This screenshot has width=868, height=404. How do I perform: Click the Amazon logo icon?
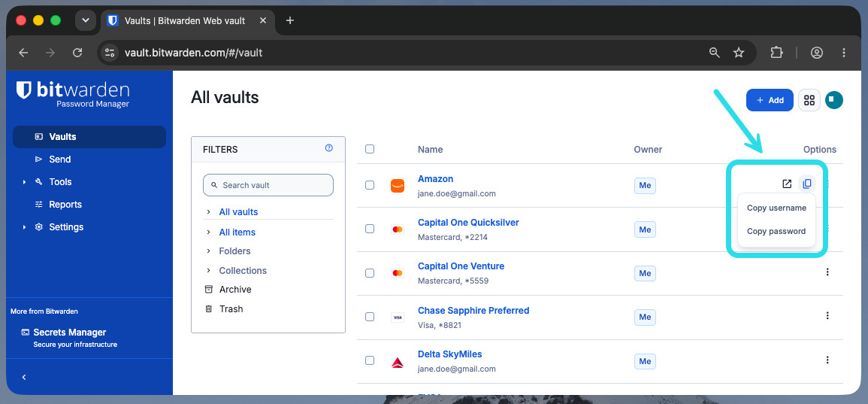[397, 186]
